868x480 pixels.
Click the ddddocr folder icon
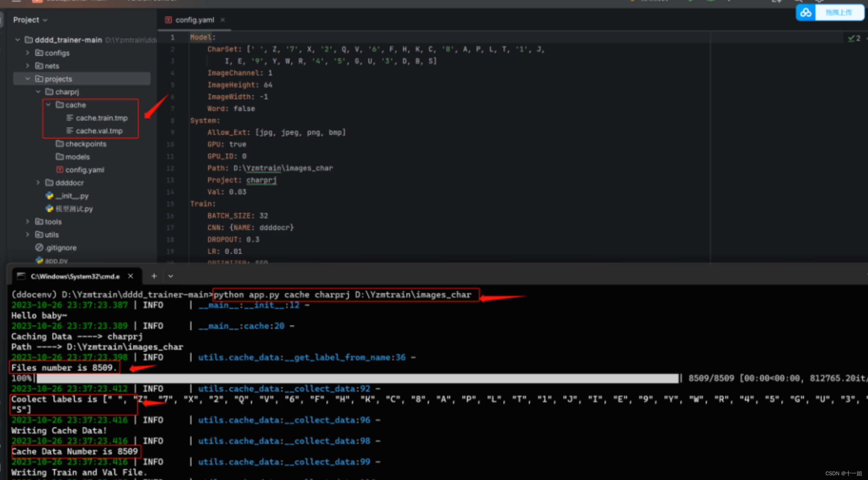49,183
